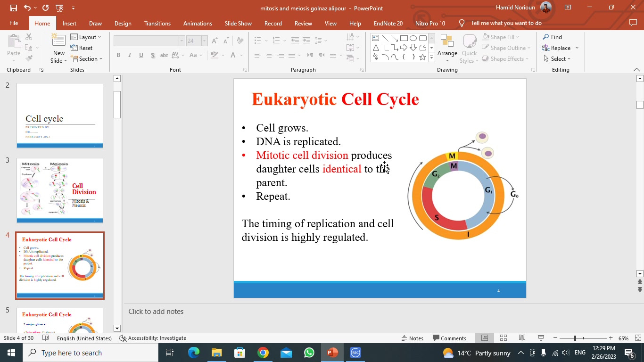The height and width of the screenshot is (362, 644).
Task: Click the Bullets list icon
Action: tap(258, 41)
